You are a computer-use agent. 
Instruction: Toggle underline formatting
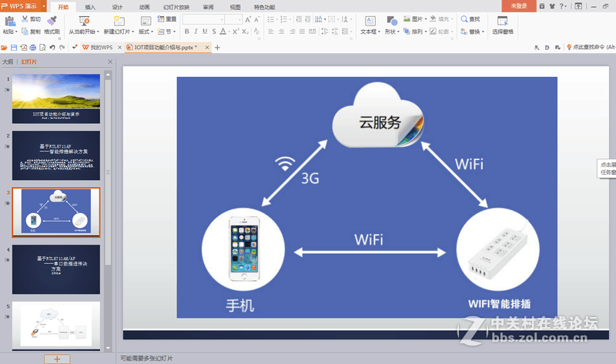coord(205,32)
